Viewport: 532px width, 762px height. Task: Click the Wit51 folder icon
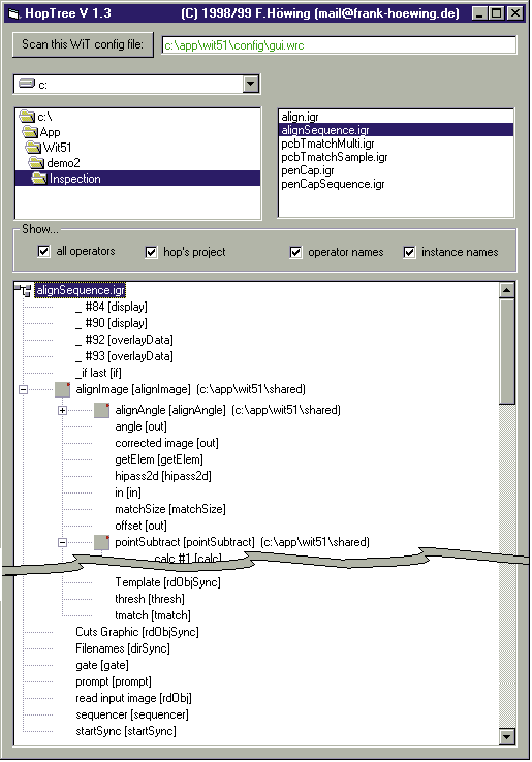pyautogui.click(x=33, y=147)
